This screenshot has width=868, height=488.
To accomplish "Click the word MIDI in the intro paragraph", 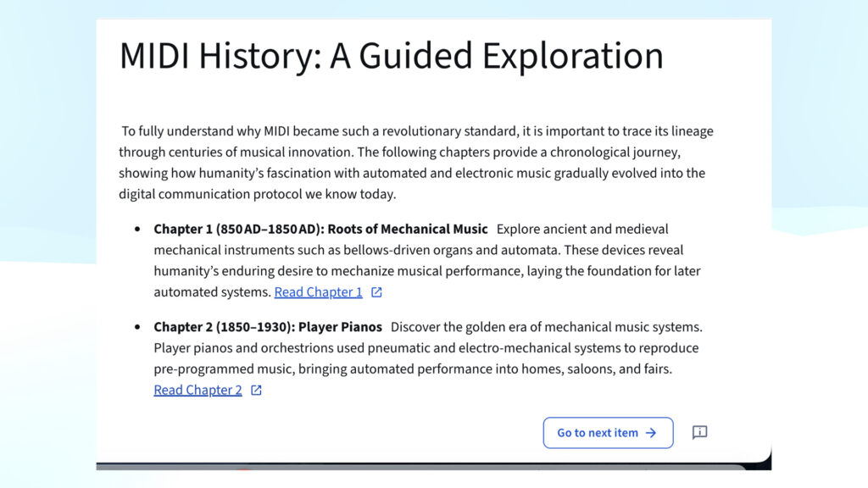I will pyautogui.click(x=276, y=131).
